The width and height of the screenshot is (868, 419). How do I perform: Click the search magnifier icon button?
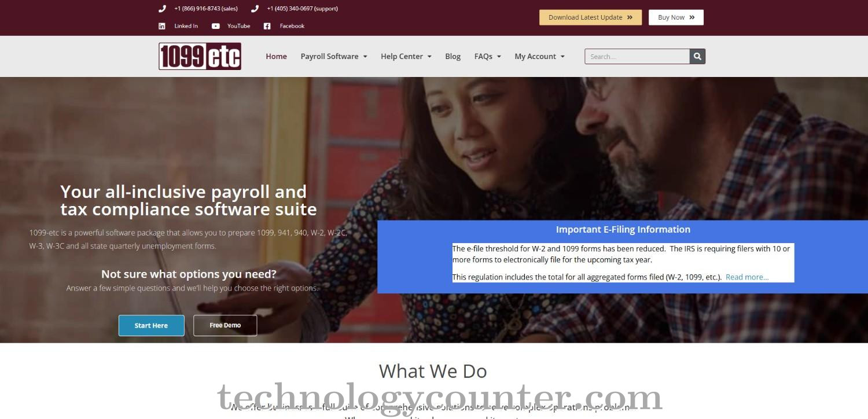tap(697, 56)
